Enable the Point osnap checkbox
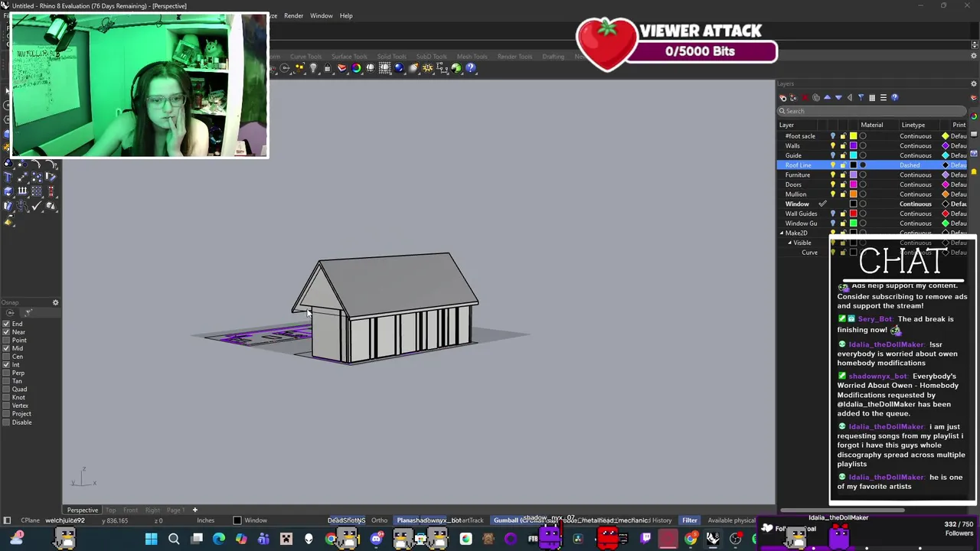The height and width of the screenshot is (551, 980). 6,340
